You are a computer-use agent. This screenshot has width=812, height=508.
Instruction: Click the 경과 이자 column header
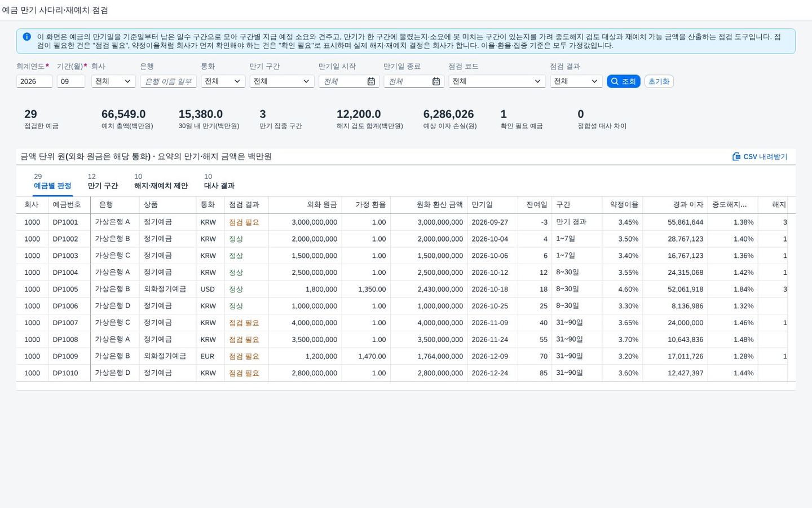(x=675, y=205)
